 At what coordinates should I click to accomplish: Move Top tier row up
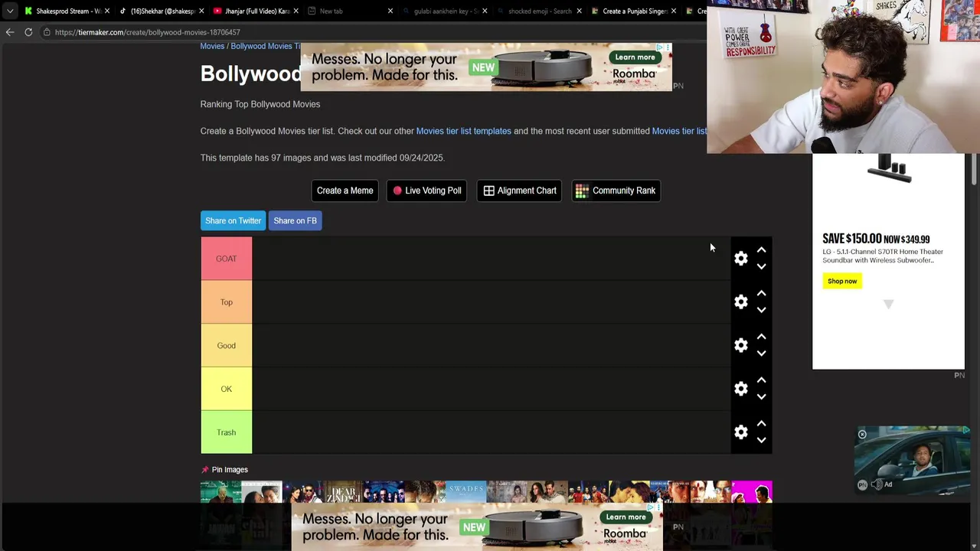click(761, 294)
